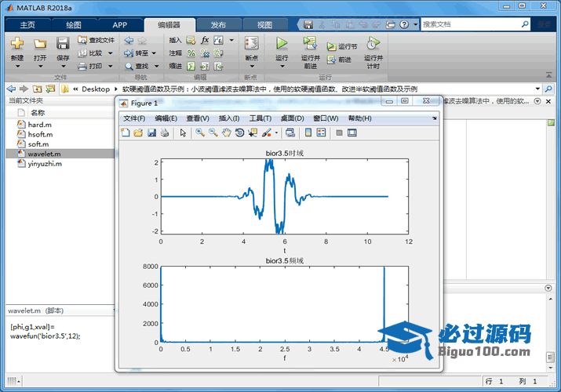Run the script with the green Run arrow
The height and width of the screenshot is (392, 561).
282,44
